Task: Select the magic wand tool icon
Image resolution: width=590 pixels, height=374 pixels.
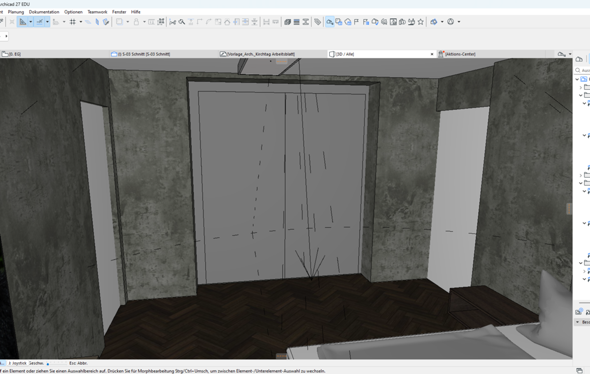Action: [x=97, y=22]
